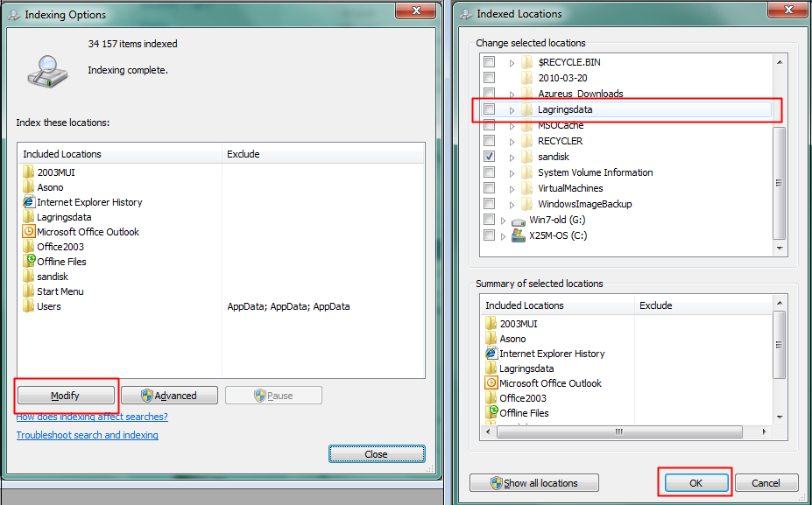Open 'How does indexing affect searches?' link
The height and width of the screenshot is (505, 812).
(x=92, y=417)
